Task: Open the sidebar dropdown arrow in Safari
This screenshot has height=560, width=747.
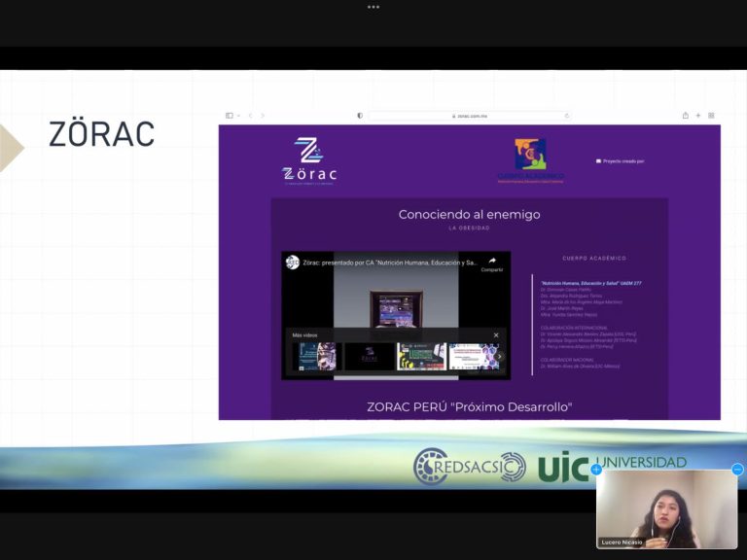Action: [238, 116]
